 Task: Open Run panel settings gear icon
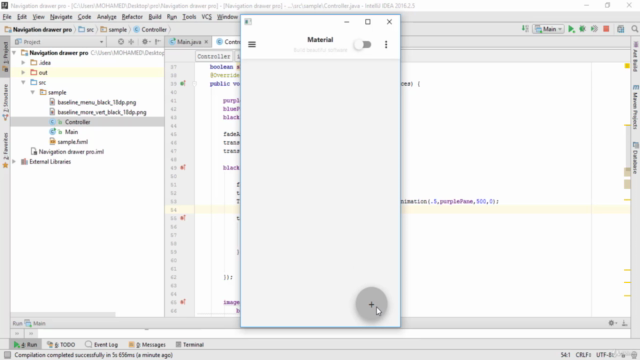coord(612,323)
